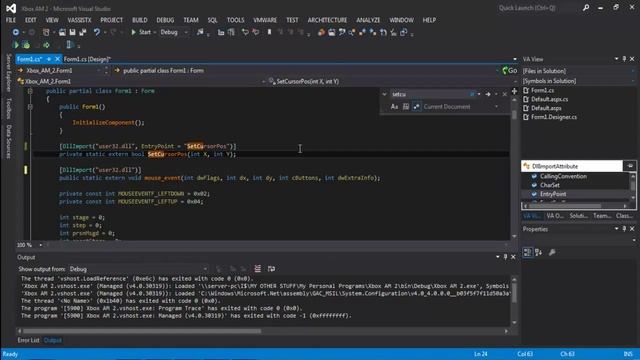
Task: Open the Server Explorer side tab
Action: tap(9, 73)
